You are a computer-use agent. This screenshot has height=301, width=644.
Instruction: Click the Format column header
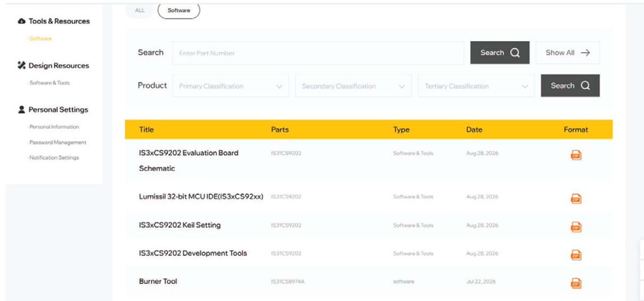point(576,130)
